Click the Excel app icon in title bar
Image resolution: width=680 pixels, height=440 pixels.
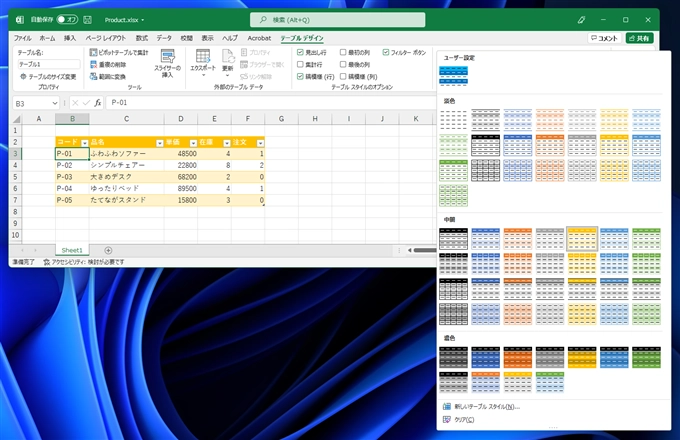20,20
